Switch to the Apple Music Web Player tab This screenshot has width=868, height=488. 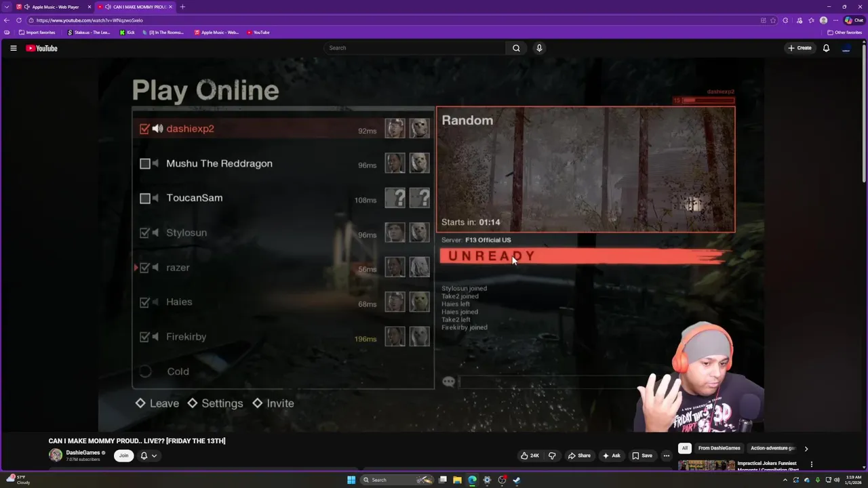coord(53,7)
